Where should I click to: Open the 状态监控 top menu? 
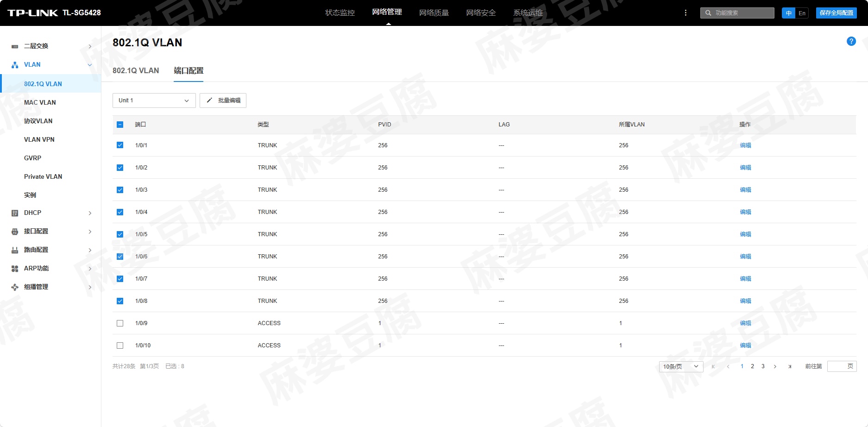[x=340, y=13]
